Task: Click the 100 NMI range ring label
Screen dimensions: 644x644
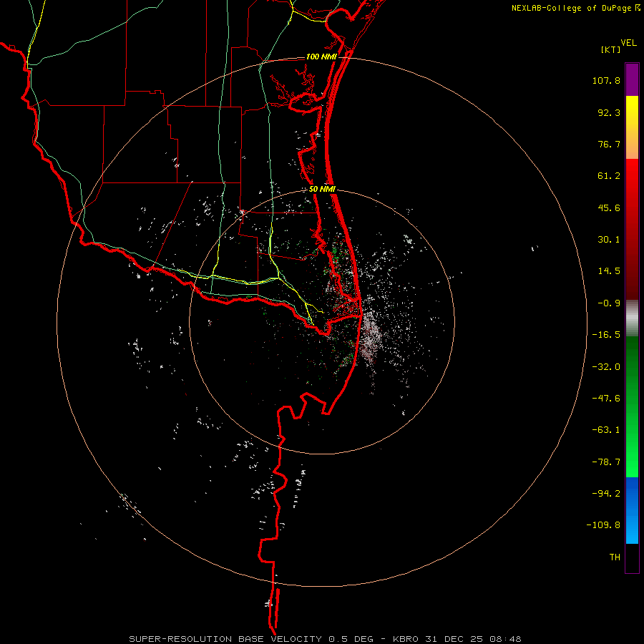Action: point(321,57)
